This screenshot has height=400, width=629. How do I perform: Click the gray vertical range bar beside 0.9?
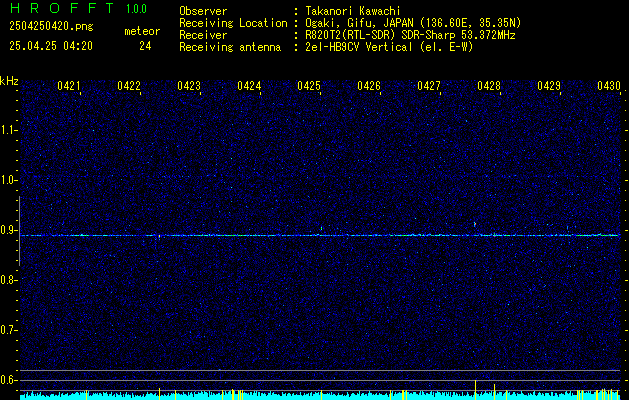(x=19, y=231)
